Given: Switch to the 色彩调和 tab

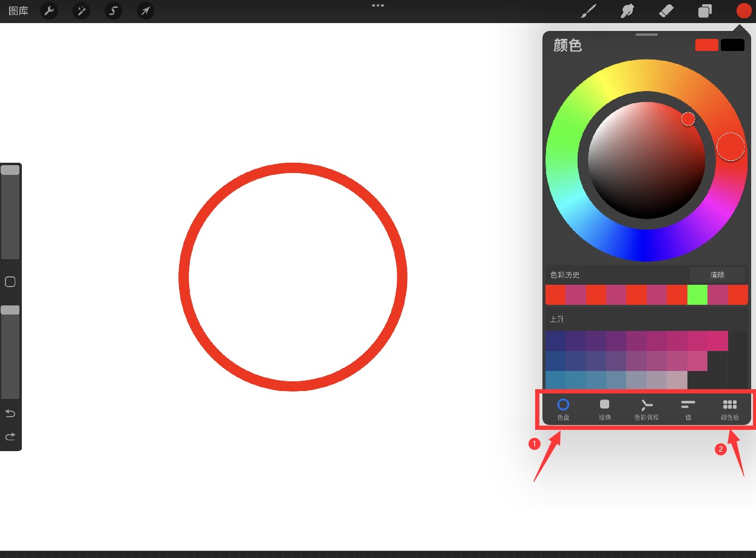Looking at the screenshot, I should (x=646, y=409).
